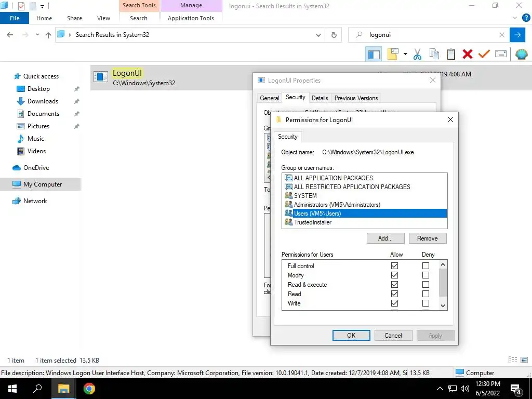Screen dimensions: 532x399
Task: Open taskbar search magnifier
Action: coord(37,389)
